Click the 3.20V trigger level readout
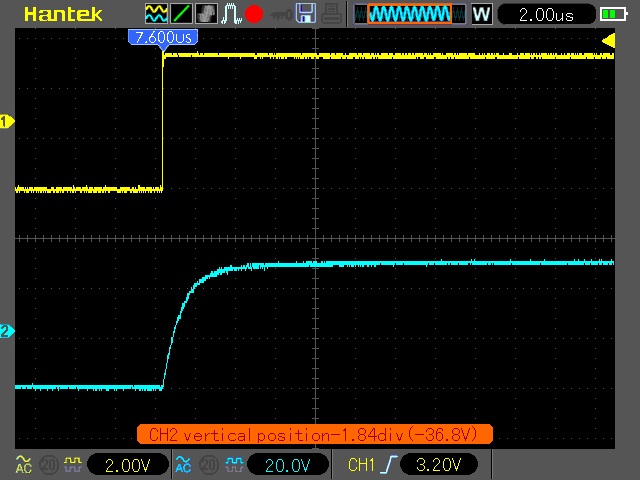The image size is (640, 480). tap(439, 464)
